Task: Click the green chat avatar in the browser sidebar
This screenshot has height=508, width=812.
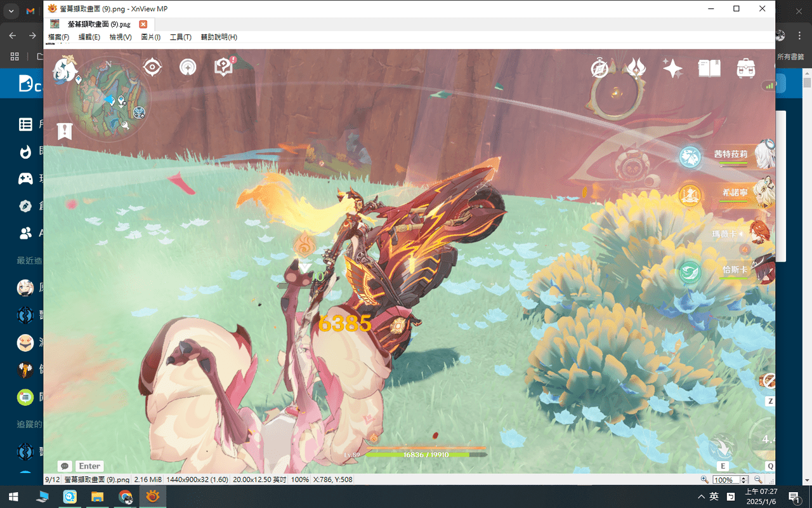Action: [x=25, y=398]
